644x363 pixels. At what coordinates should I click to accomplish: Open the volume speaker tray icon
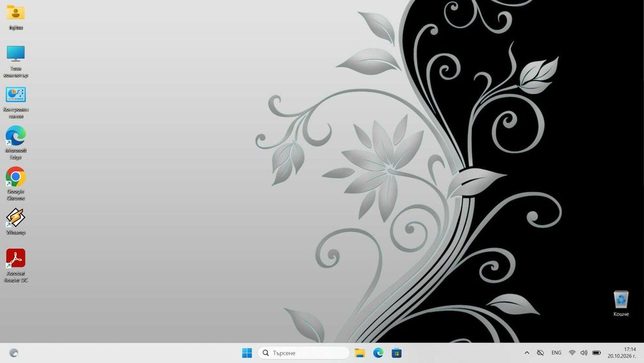pyautogui.click(x=583, y=353)
